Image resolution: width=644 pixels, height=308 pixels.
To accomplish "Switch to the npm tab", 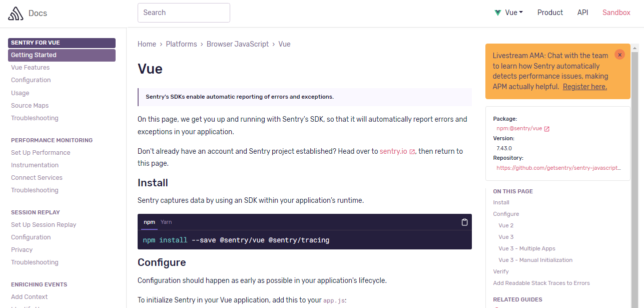I will coord(149,222).
